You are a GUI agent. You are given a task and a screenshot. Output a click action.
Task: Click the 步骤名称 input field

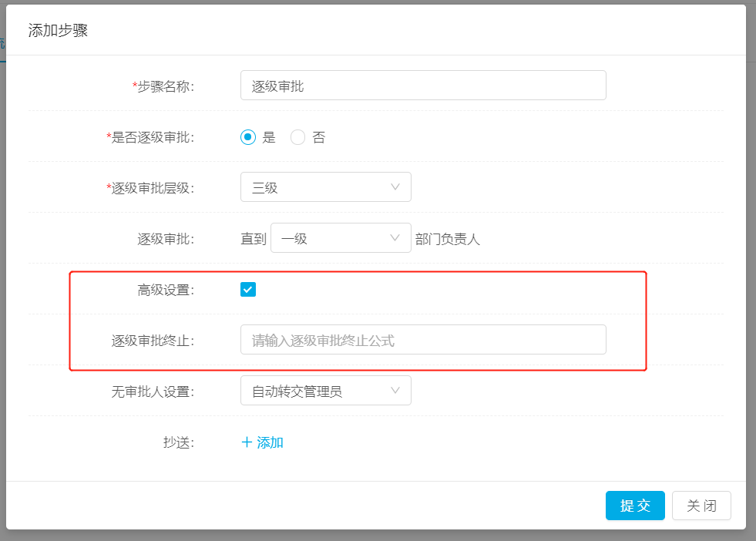pos(423,86)
